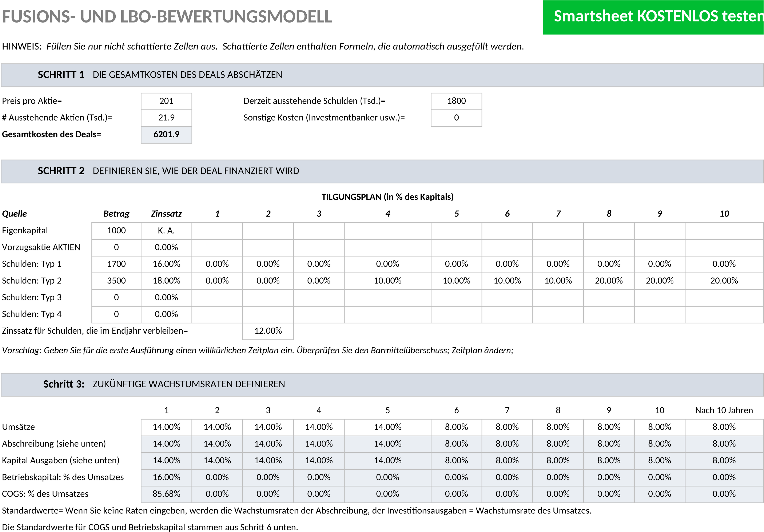Viewport: 764px width, 532px height.
Task: Select Schulden Typ 2 year 4 cell 10.00%
Action: [388, 281]
